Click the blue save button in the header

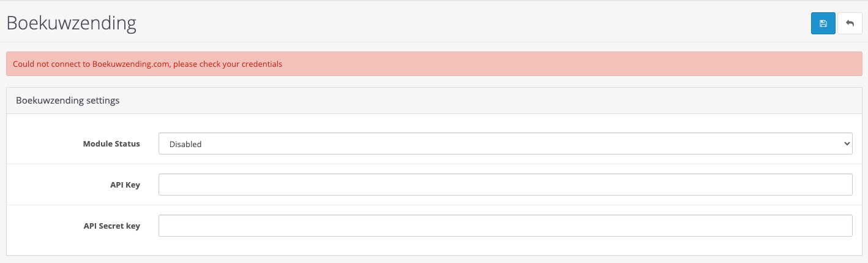823,23
